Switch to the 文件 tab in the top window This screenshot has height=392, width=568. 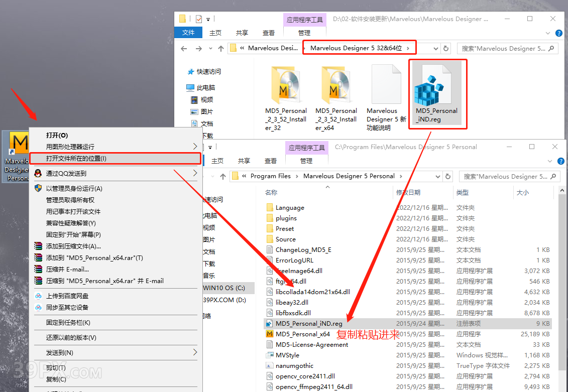[x=188, y=33]
